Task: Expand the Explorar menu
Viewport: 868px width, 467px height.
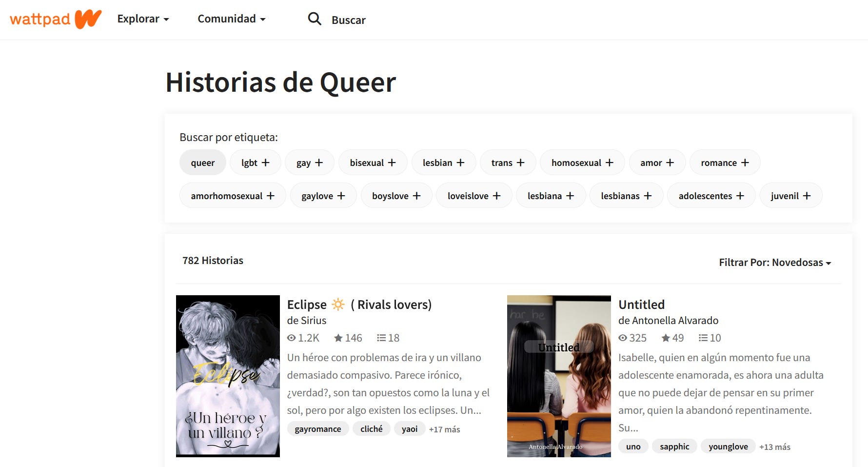Action: click(x=143, y=19)
